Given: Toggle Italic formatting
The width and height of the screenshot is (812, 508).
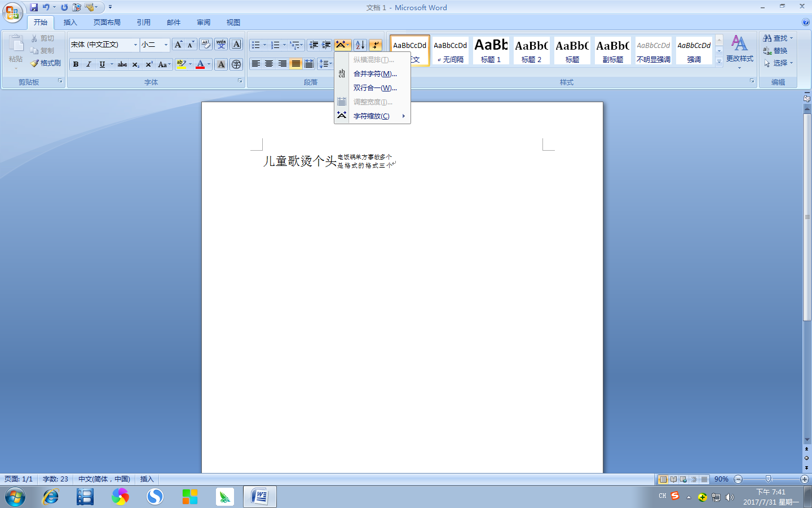Looking at the screenshot, I should click(x=89, y=64).
